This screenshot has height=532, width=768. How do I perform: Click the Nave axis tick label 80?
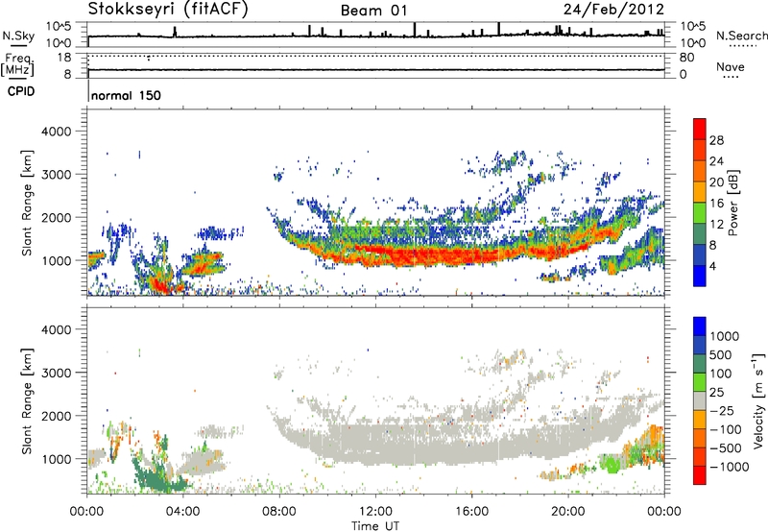click(x=686, y=58)
